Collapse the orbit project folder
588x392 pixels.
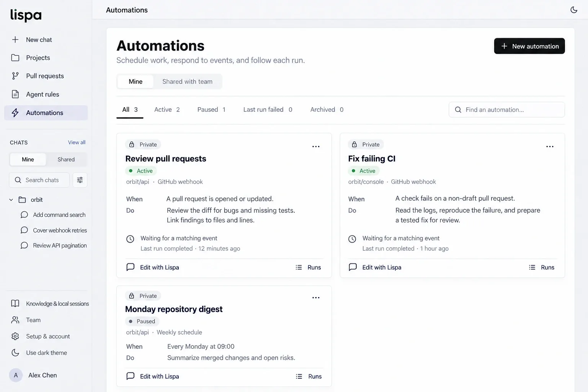[11, 200]
